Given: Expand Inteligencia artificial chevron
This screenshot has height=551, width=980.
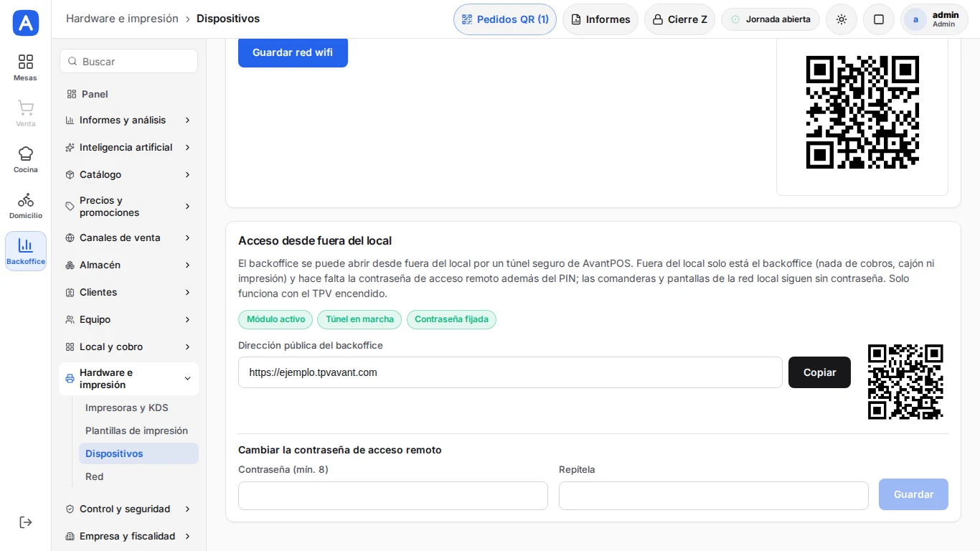Looking at the screenshot, I should click(187, 147).
